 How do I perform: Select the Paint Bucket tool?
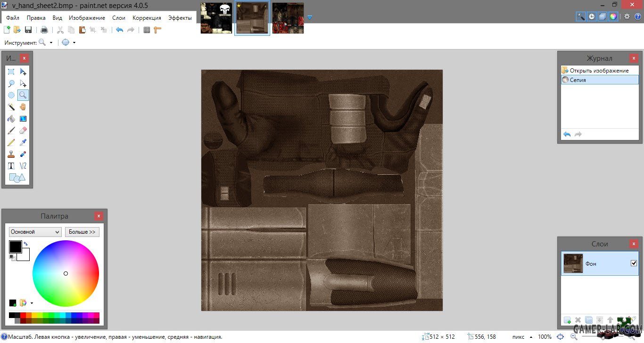coord(11,119)
